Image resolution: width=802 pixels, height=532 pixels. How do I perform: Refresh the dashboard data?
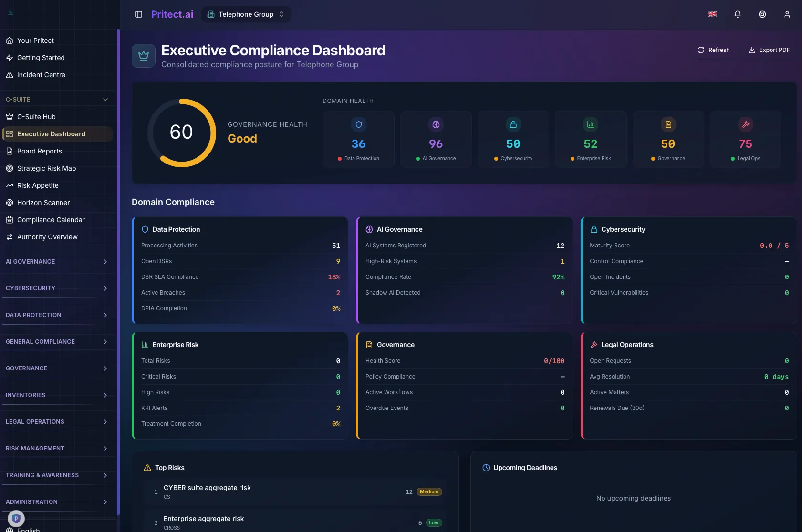tap(713, 50)
